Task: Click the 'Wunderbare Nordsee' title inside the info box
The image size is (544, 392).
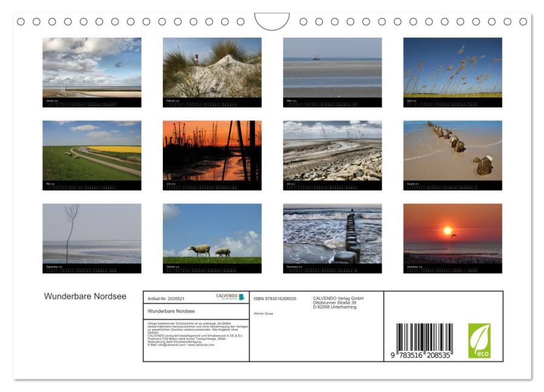Action: point(171,311)
